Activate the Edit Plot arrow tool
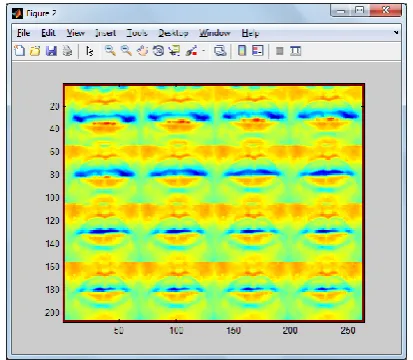Viewport: 413px width, 360px height. [90, 51]
